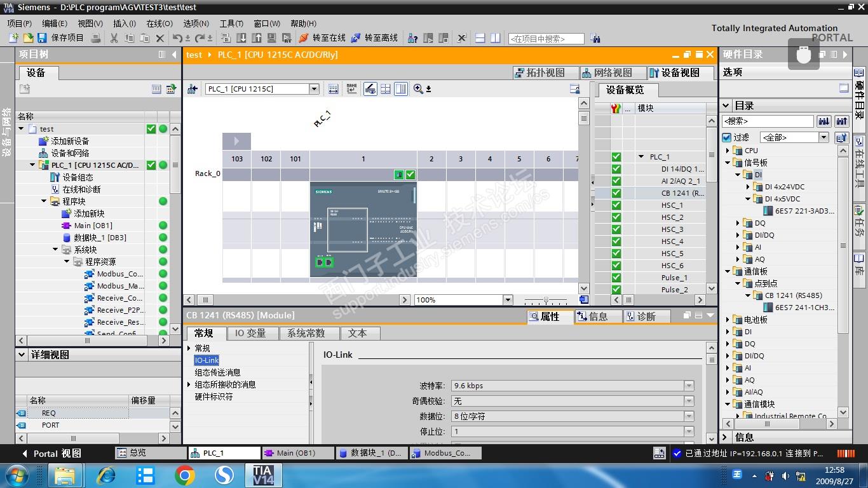The width and height of the screenshot is (868, 488).
Task: Open the <全部> profile filter dropdown
Action: tap(824, 137)
